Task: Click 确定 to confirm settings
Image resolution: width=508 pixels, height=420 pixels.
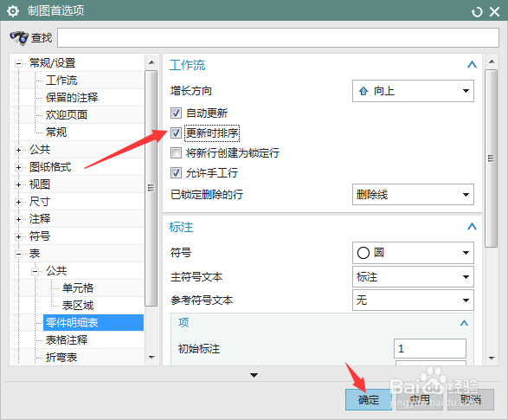Action: (369, 400)
